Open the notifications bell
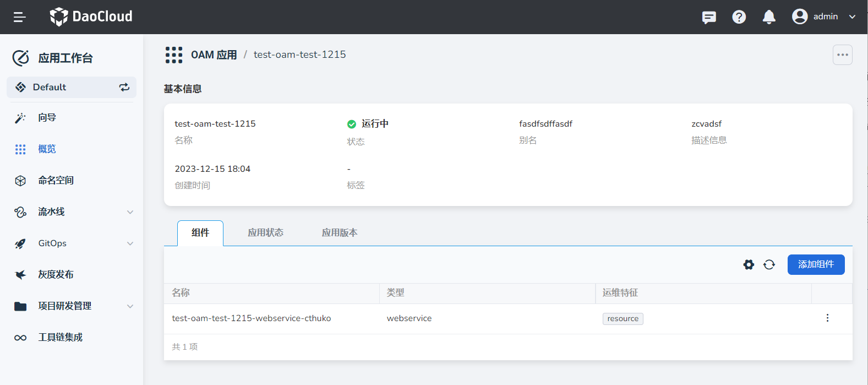The image size is (868, 385). (x=769, y=17)
